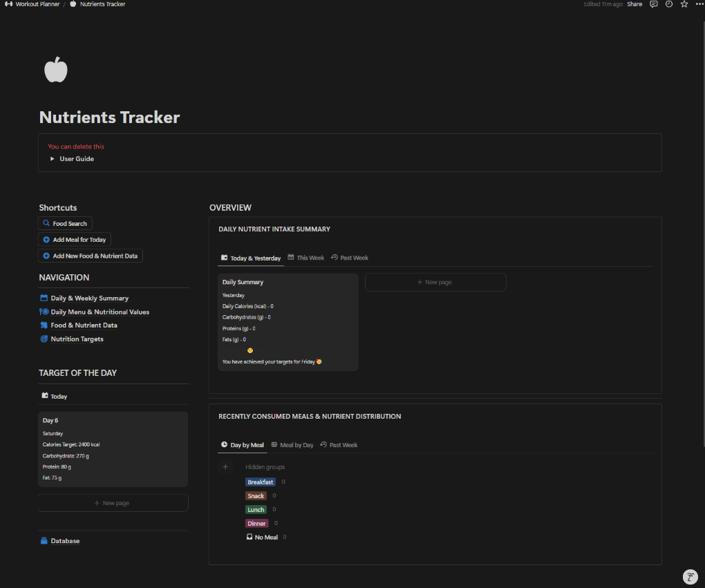Click the plus icon next to Hidden groups
The image size is (705, 588).
[x=225, y=467]
